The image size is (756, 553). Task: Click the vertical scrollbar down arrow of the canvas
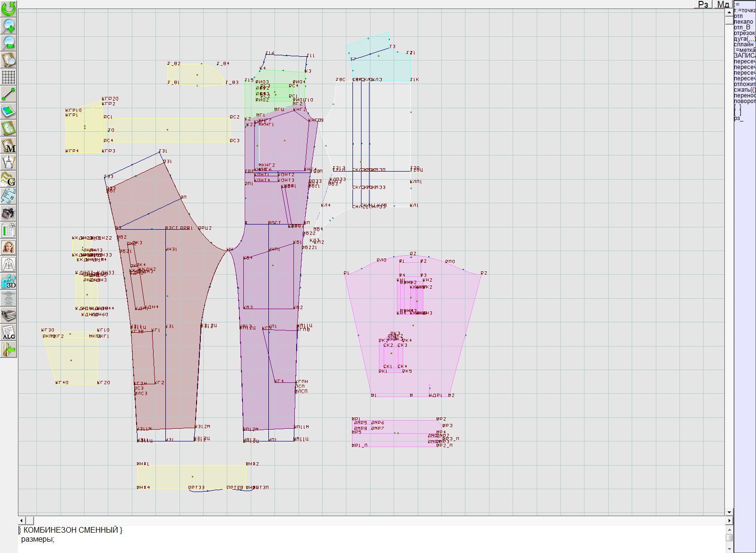[729, 512]
